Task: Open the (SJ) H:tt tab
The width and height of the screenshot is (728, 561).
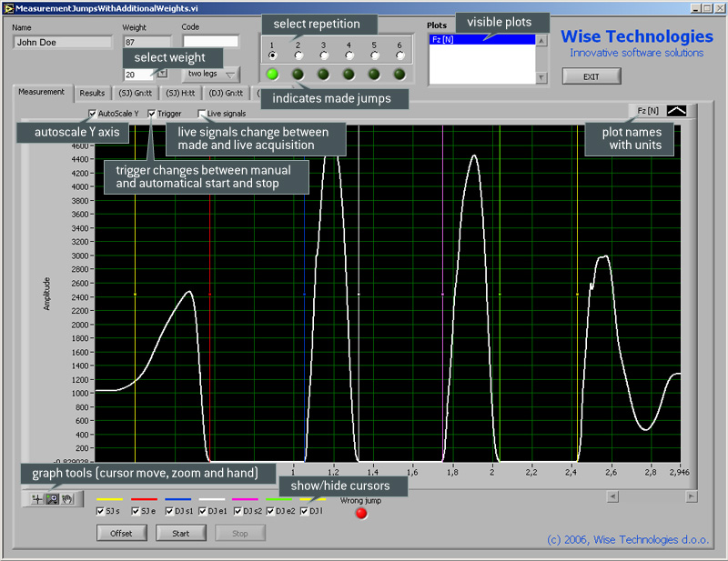Action: (180, 93)
